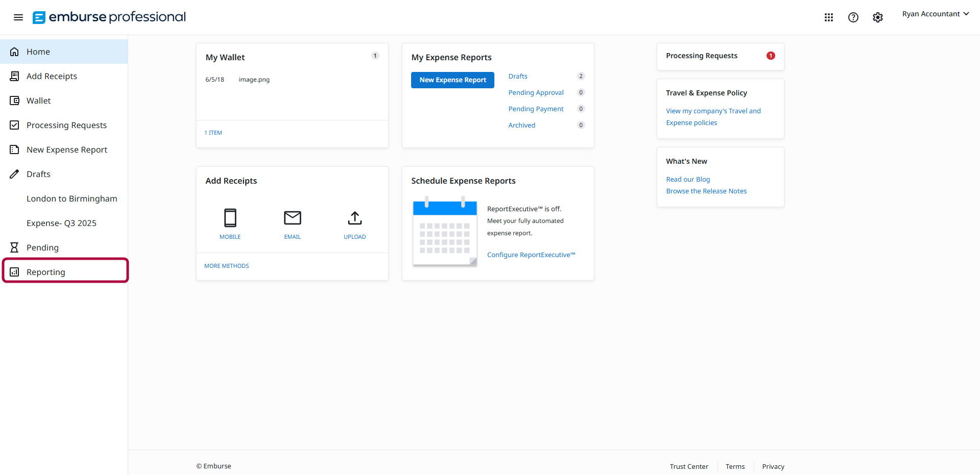The height and width of the screenshot is (475, 980).
Task: Click Configure ReportExecutive link
Action: pos(531,255)
